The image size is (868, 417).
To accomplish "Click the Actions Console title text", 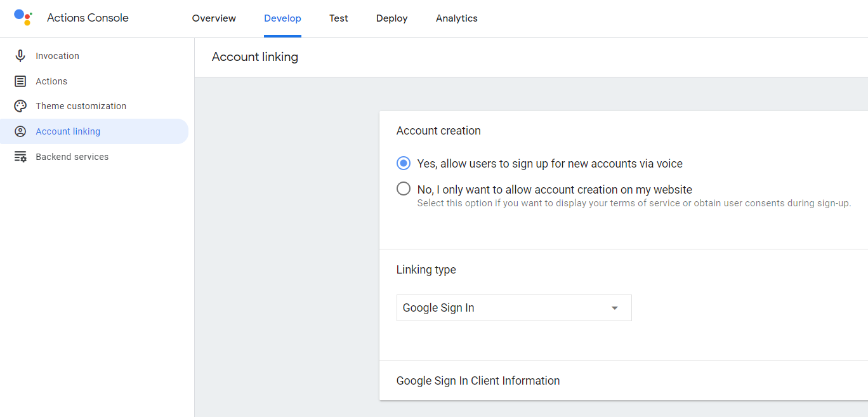I will 88,18.
